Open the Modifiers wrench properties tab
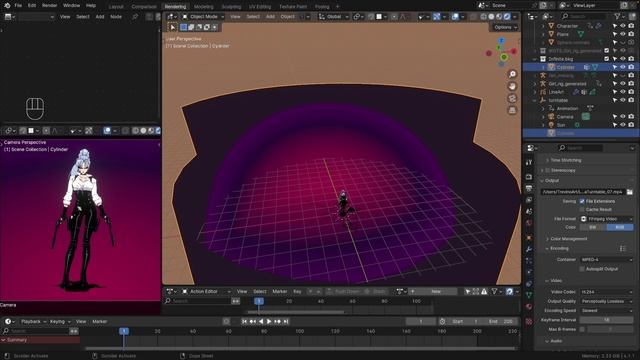 click(x=529, y=249)
